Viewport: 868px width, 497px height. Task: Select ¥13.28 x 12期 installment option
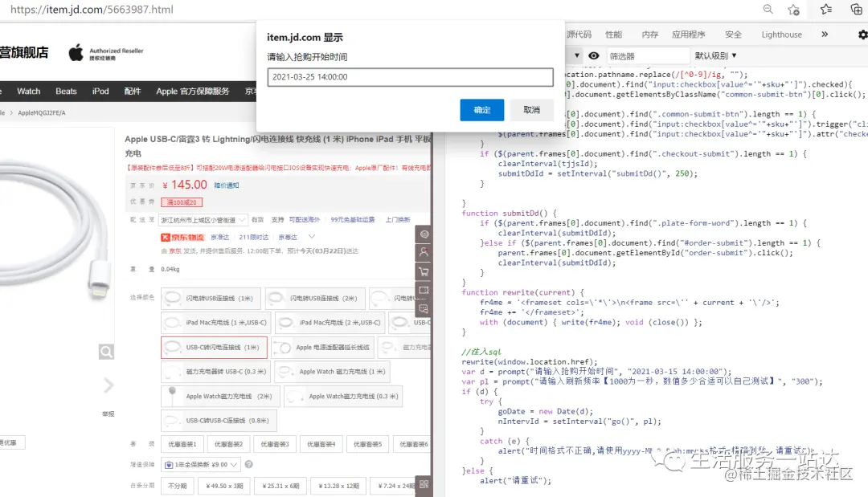click(x=339, y=486)
